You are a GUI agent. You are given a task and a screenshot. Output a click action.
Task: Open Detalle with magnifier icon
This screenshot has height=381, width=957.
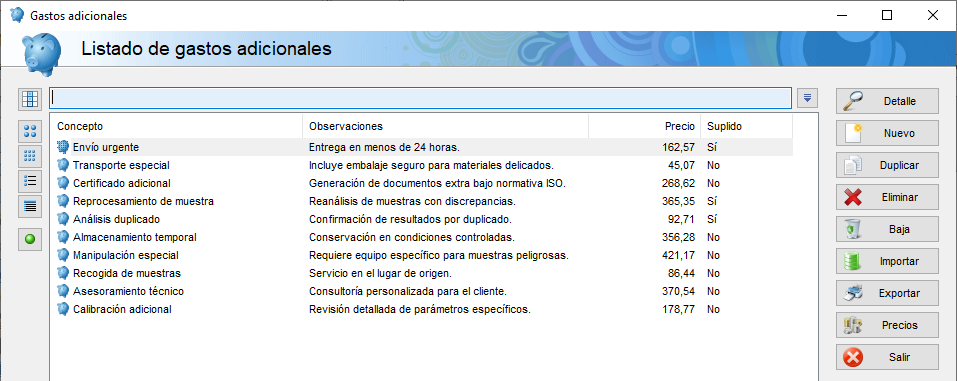(x=887, y=101)
